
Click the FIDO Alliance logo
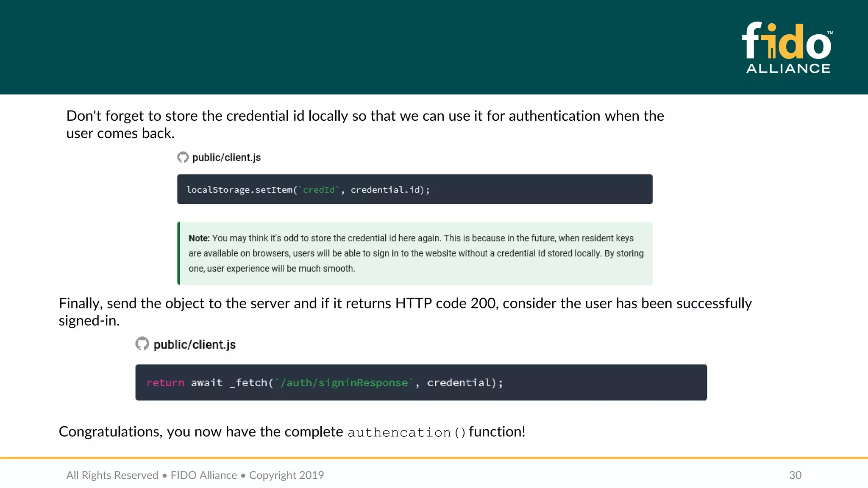788,47
